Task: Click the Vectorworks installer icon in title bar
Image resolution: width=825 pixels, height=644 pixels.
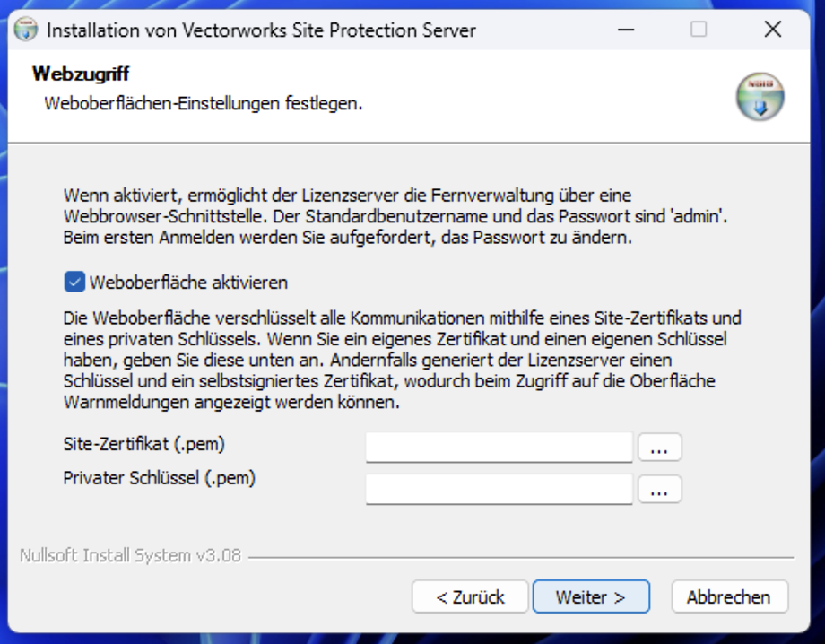Action: [x=27, y=30]
